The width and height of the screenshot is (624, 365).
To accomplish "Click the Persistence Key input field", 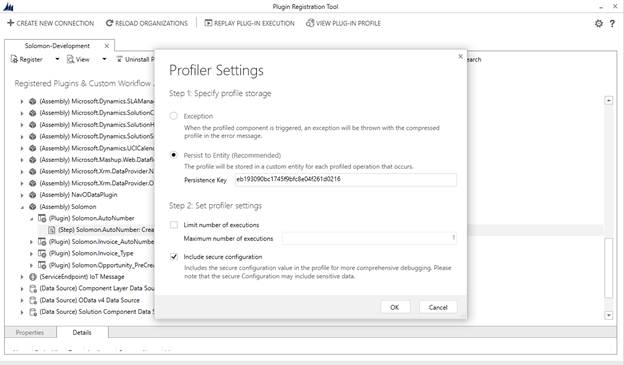I will [x=345, y=180].
